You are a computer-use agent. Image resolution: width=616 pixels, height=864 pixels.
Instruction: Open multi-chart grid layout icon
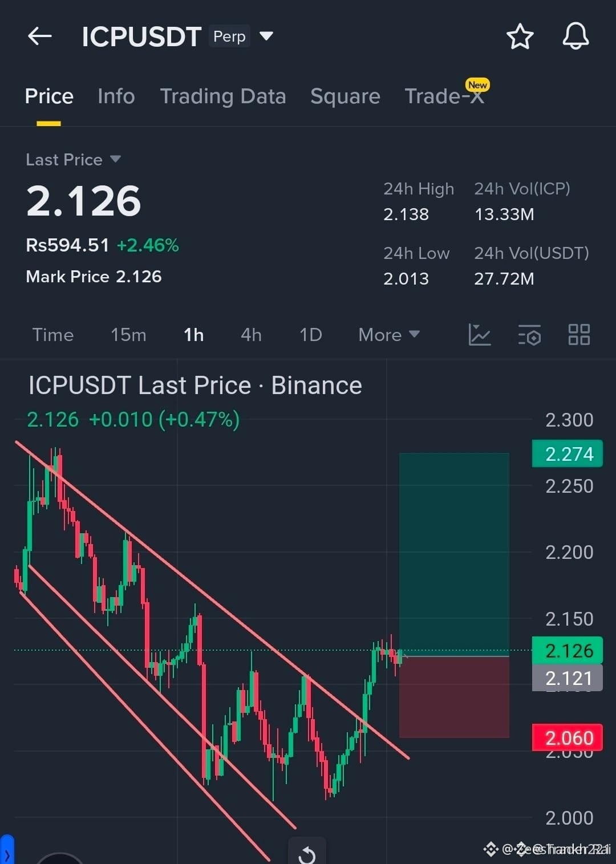(579, 335)
